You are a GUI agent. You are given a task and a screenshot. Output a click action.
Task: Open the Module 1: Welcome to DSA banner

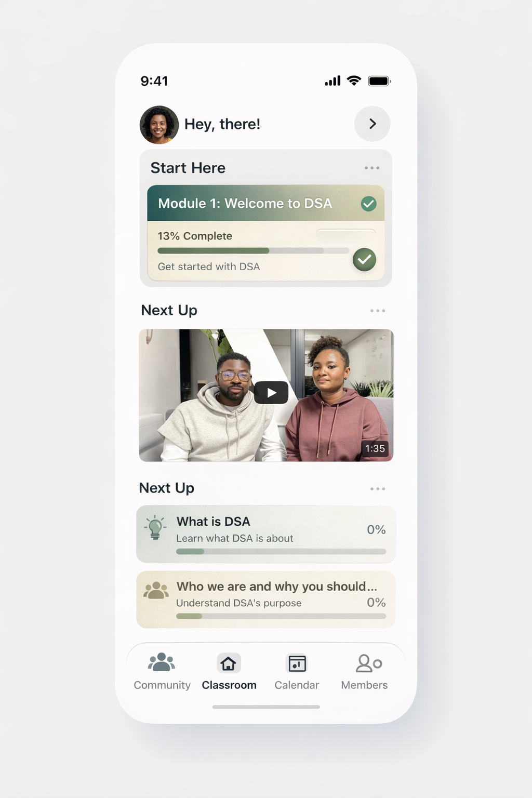click(266, 203)
